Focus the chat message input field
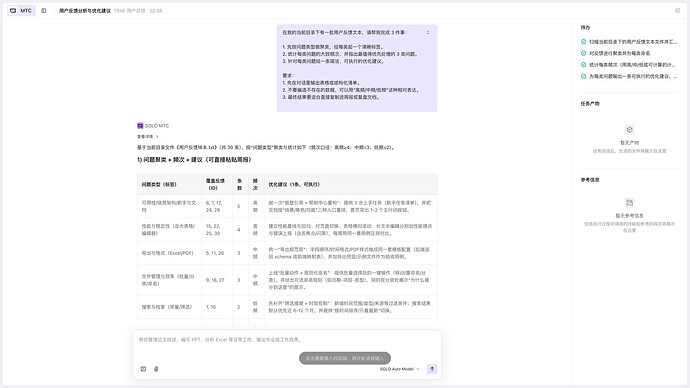 pos(287,340)
